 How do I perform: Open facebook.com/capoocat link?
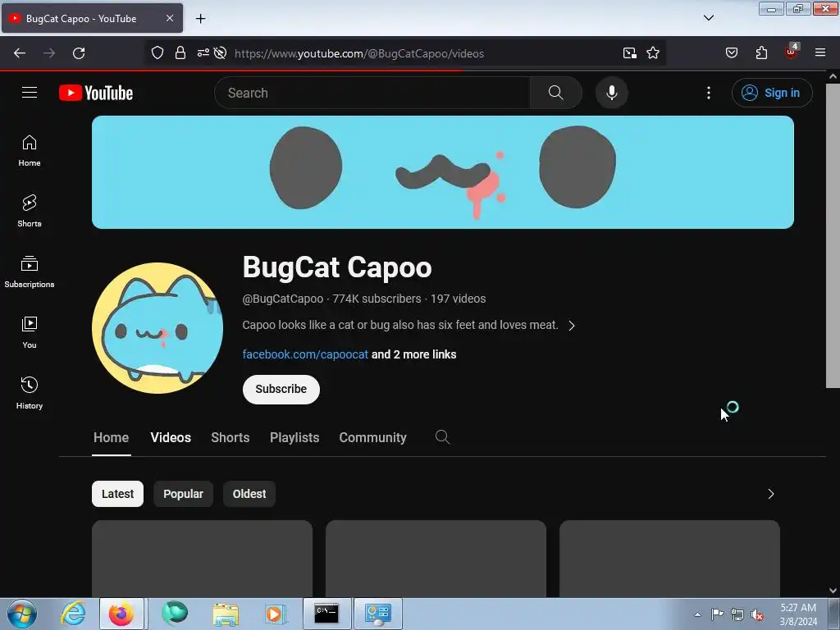point(305,354)
